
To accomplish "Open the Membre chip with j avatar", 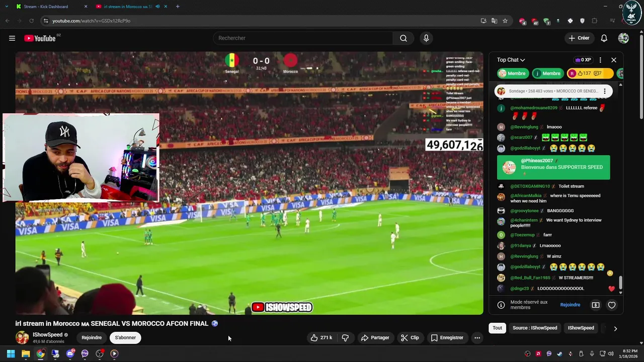I will click(x=548, y=73).
